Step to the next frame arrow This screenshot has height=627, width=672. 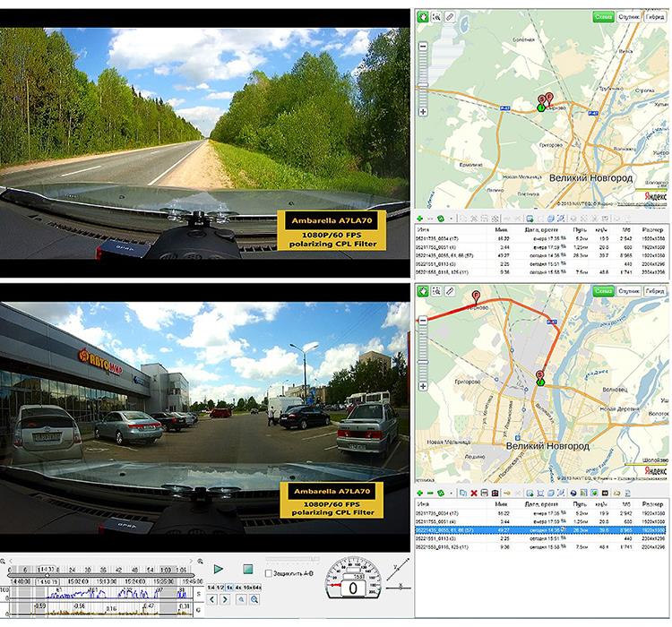point(225,599)
